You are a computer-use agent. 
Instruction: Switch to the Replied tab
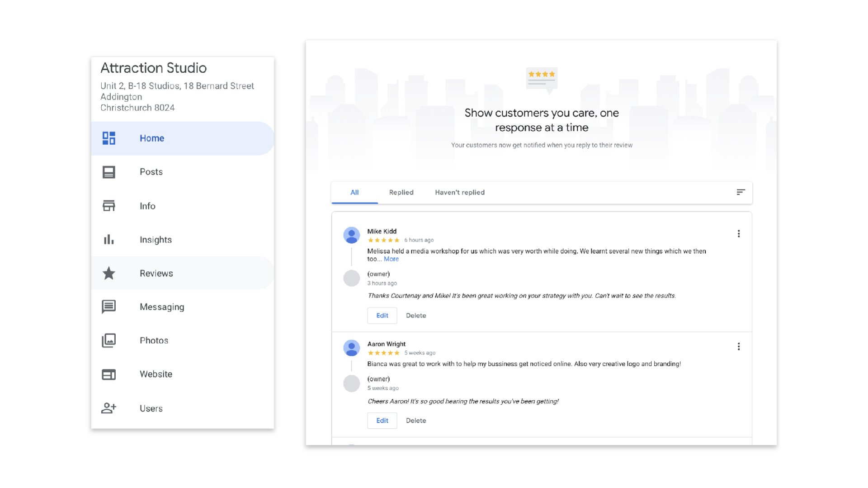click(401, 193)
